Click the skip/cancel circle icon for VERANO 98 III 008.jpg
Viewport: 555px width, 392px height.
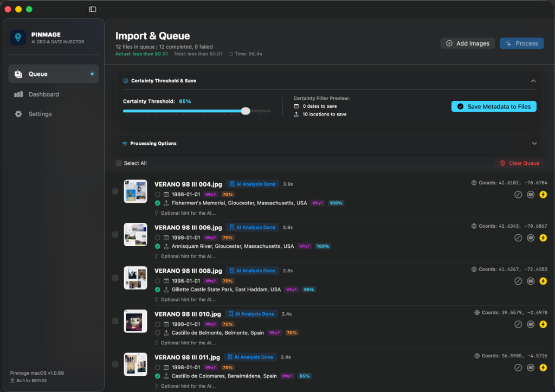(x=518, y=281)
